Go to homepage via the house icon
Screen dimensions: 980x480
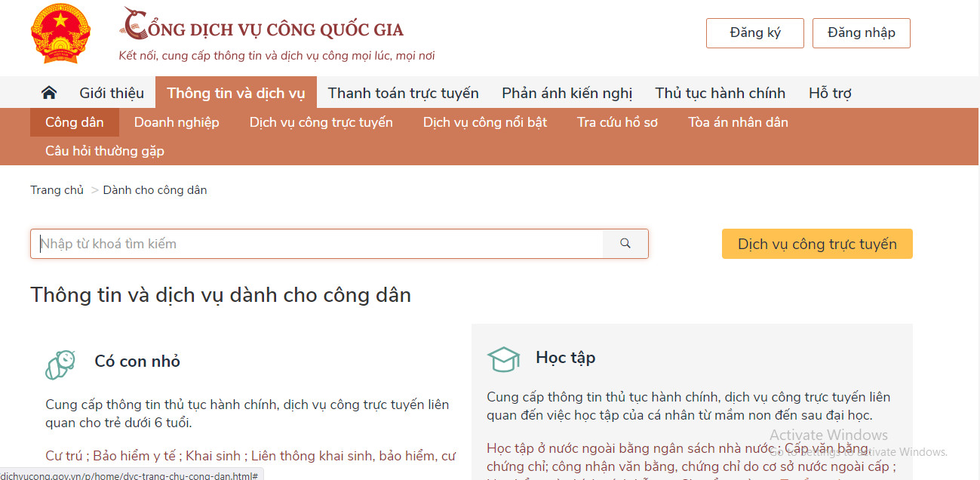[x=49, y=93]
